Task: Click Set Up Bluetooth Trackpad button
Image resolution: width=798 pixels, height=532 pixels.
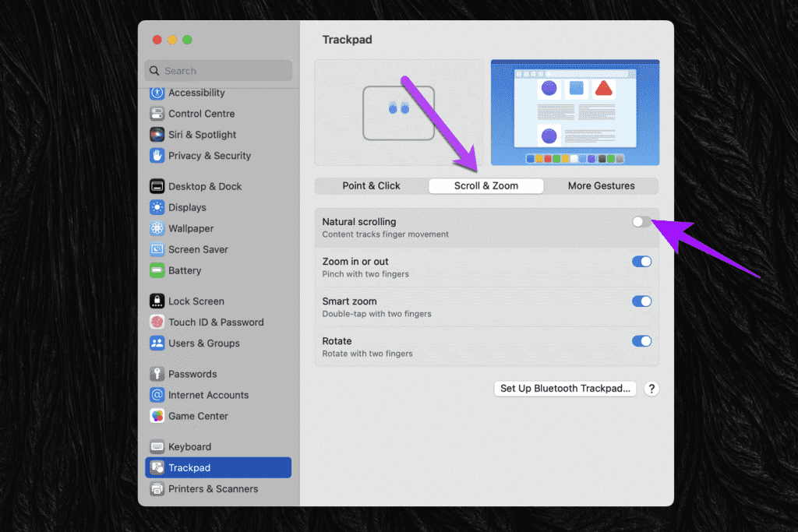Action: (565, 389)
